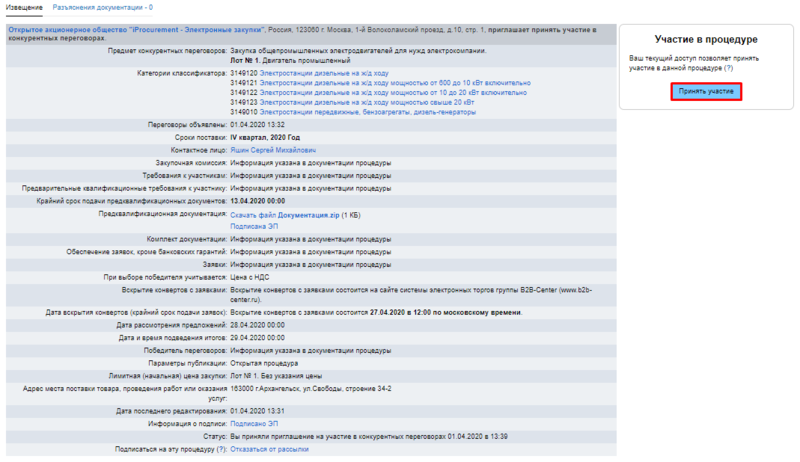Viewport: 800px width, 462px height.
Task: Download the Документация.zip file
Action: click(284, 215)
